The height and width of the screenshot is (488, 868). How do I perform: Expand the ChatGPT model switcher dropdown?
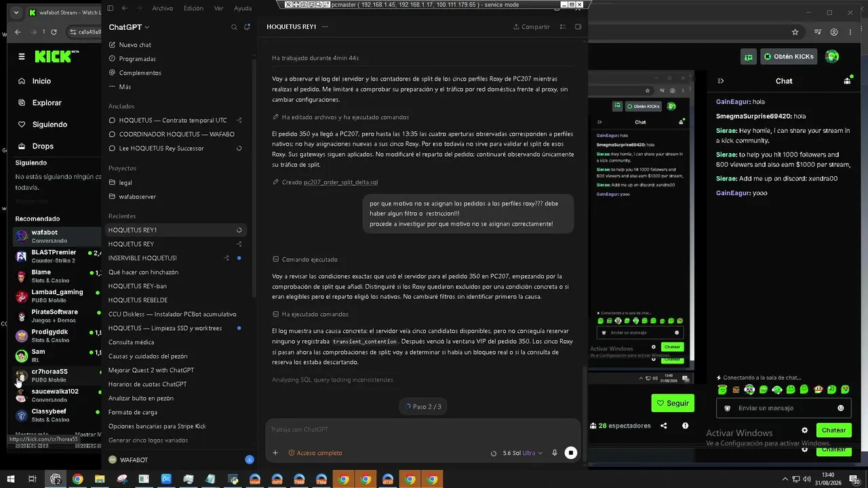click(x=129, y=27)
